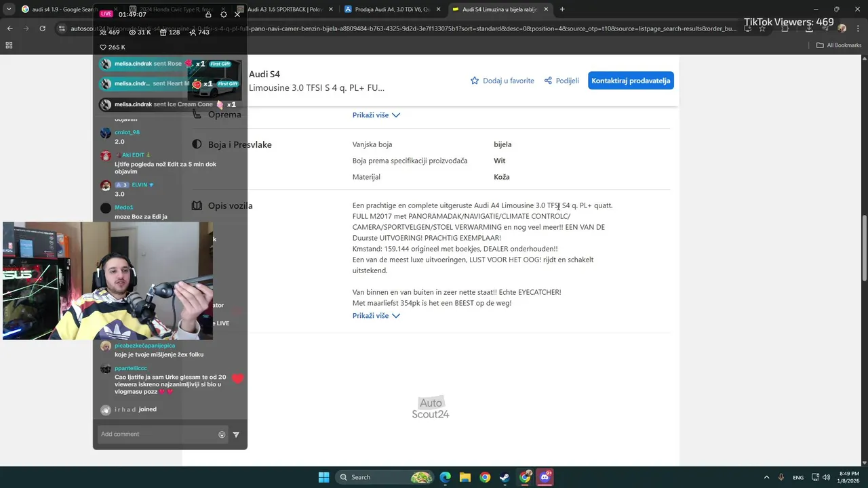868x488 pixels.
Task: Switch to the 'Prodaja Audi A4, 3.0 TDi V6' tab
Action: (391, 9)
